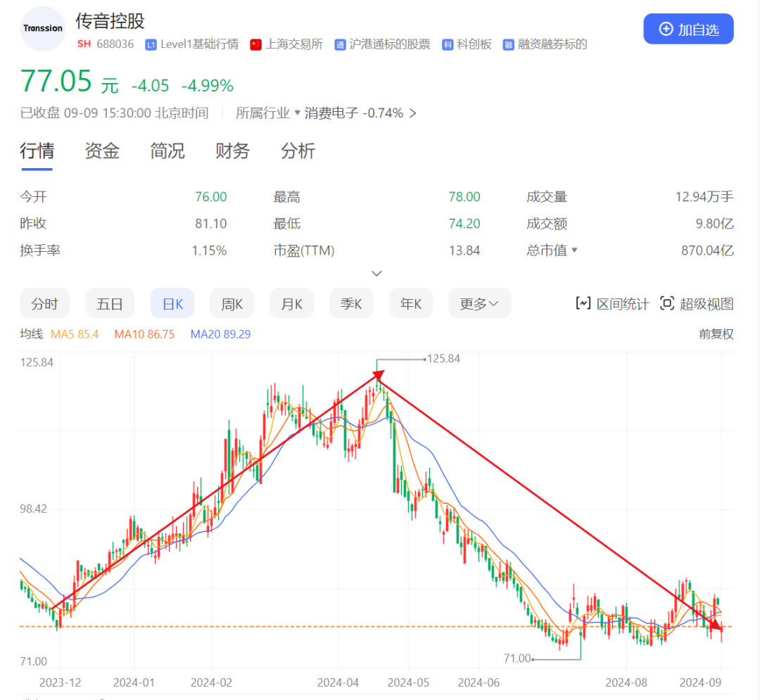Click the 融资融券标的 tag

tap(552, 44)
